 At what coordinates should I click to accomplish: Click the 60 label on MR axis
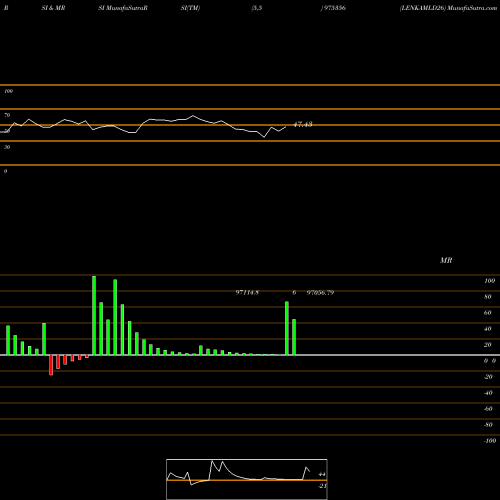coord(488,313)
